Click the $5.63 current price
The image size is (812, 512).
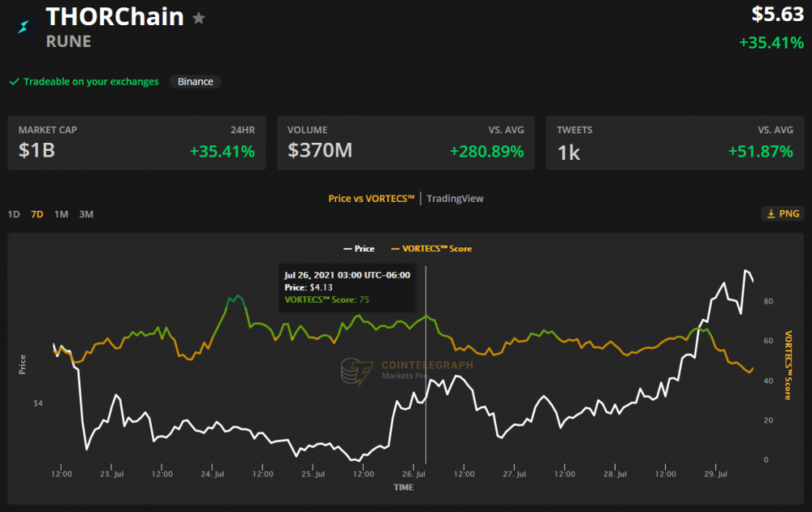point(778,14)
